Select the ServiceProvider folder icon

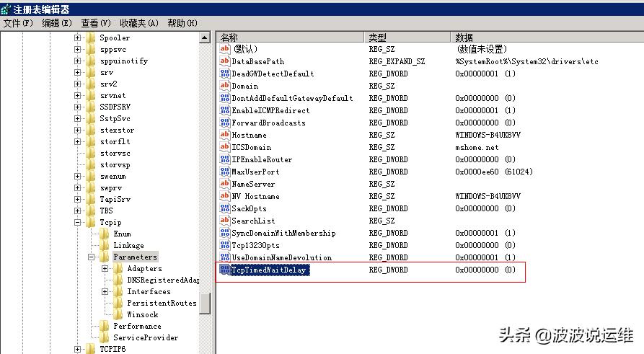pos(105,337)
